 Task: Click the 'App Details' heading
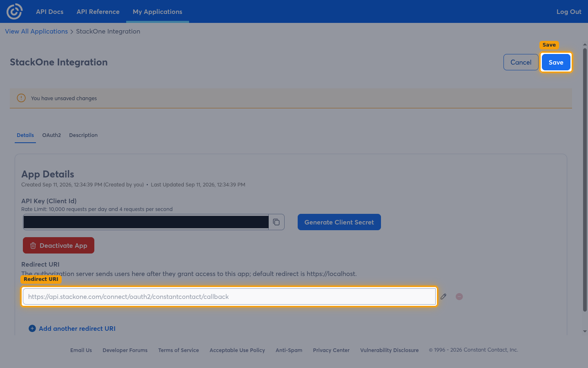(48, 174)
